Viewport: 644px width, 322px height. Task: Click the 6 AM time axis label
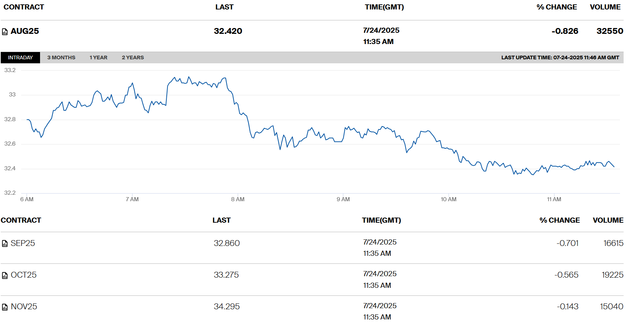[27, 199]
